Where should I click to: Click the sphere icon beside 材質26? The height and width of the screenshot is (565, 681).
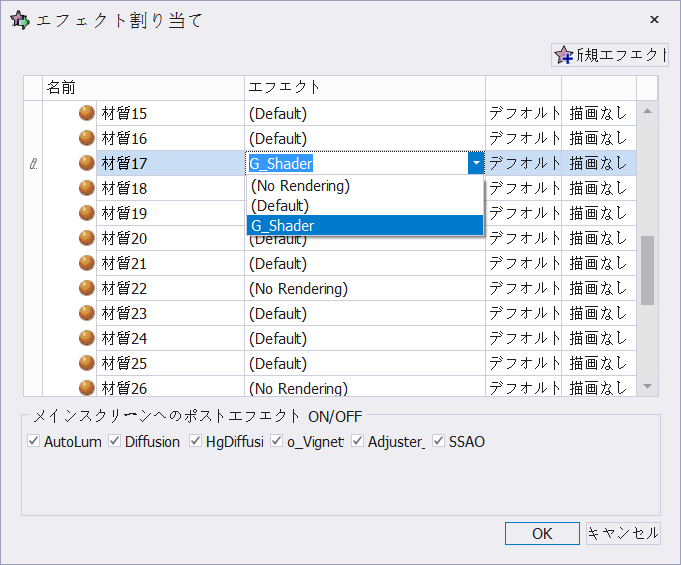point(87,387)
